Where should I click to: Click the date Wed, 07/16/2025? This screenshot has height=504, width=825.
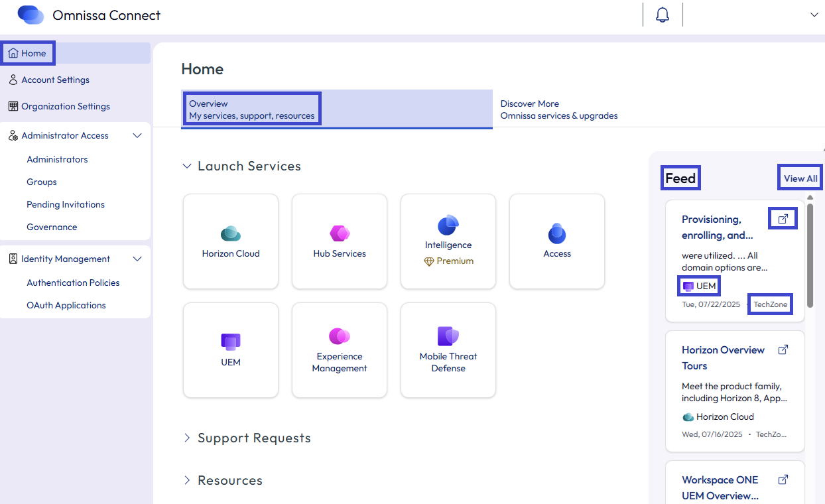click(x=712, y=434)
